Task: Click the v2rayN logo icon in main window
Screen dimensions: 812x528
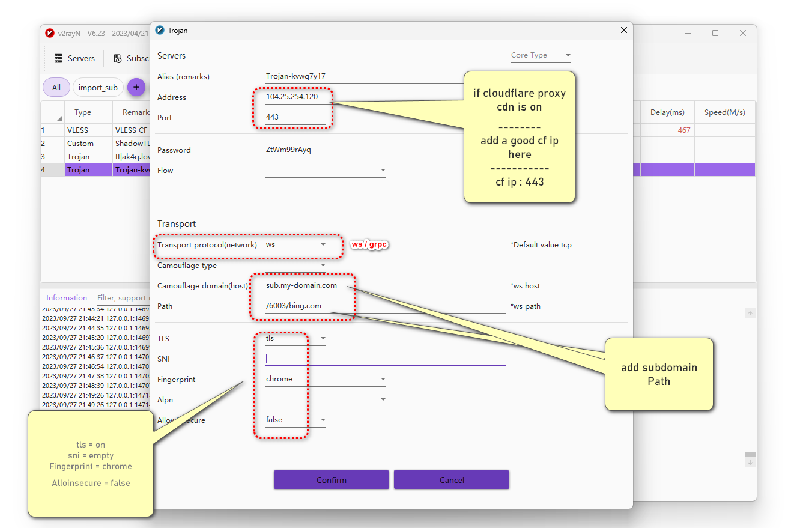Action: [50, 33]
